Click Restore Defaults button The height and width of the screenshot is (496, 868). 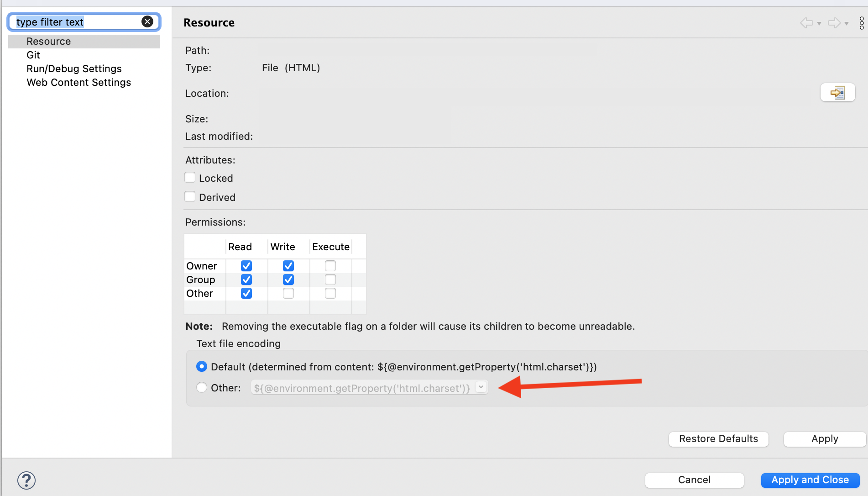click(718, 439)
